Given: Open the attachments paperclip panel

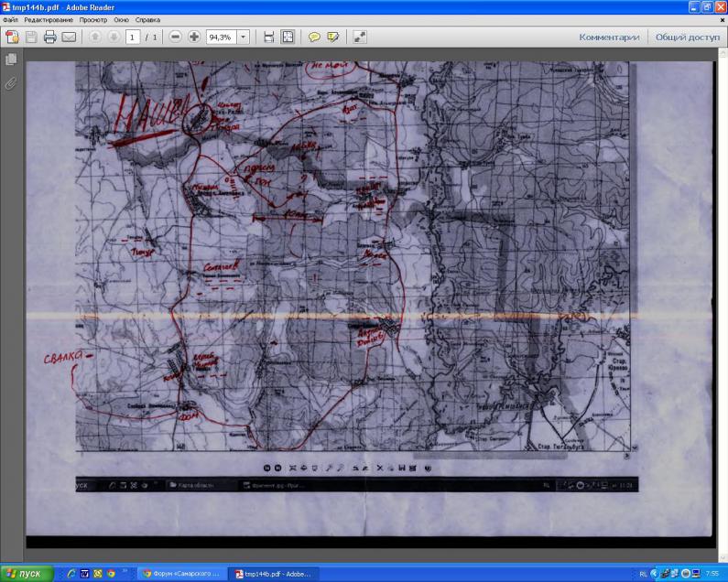Looking at the screenshot, I should [x=12, y=82].
